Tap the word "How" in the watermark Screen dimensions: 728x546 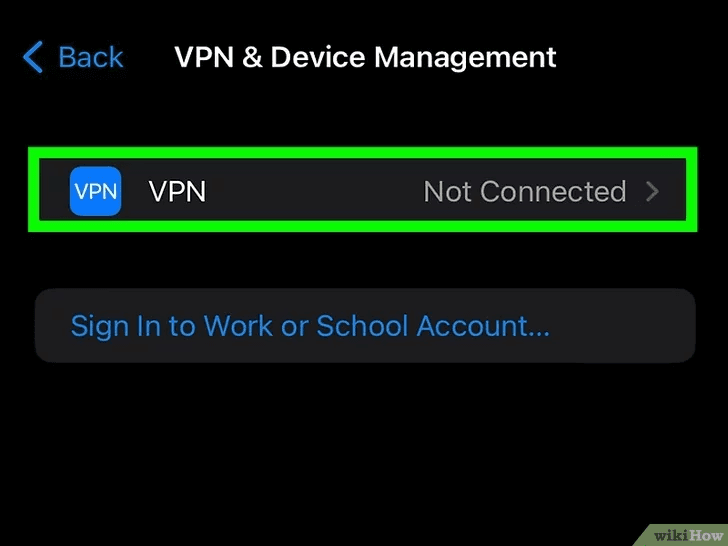[704, 535]
